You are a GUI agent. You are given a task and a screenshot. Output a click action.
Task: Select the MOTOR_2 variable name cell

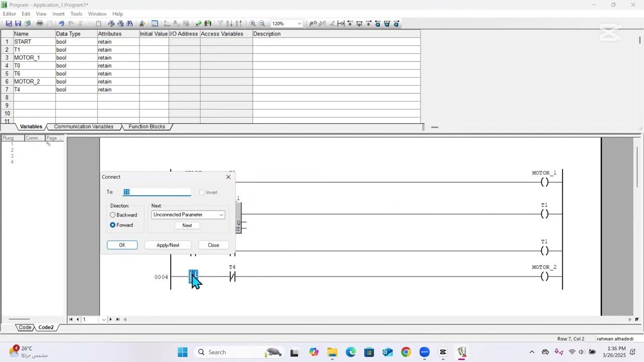[34, 81]
